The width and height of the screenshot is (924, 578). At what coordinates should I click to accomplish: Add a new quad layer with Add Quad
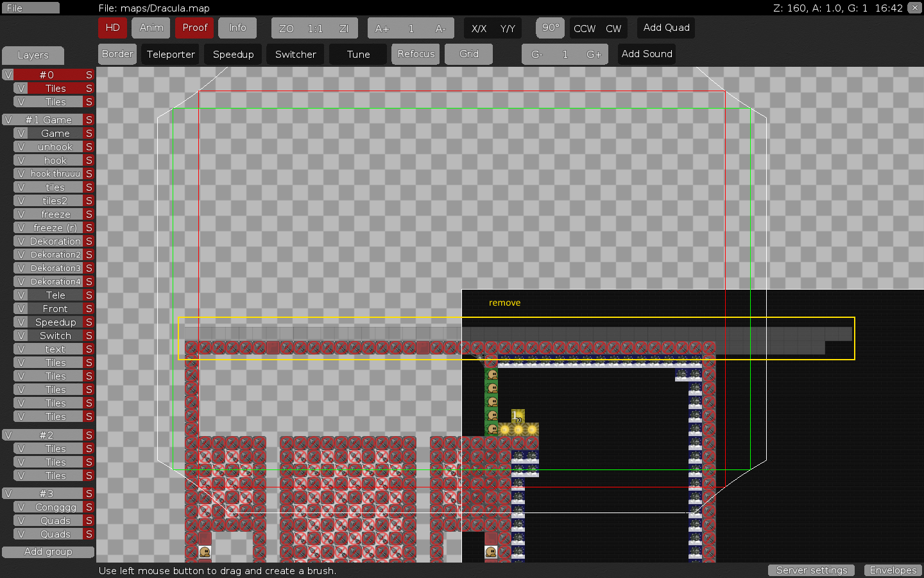tap(665, 28)
